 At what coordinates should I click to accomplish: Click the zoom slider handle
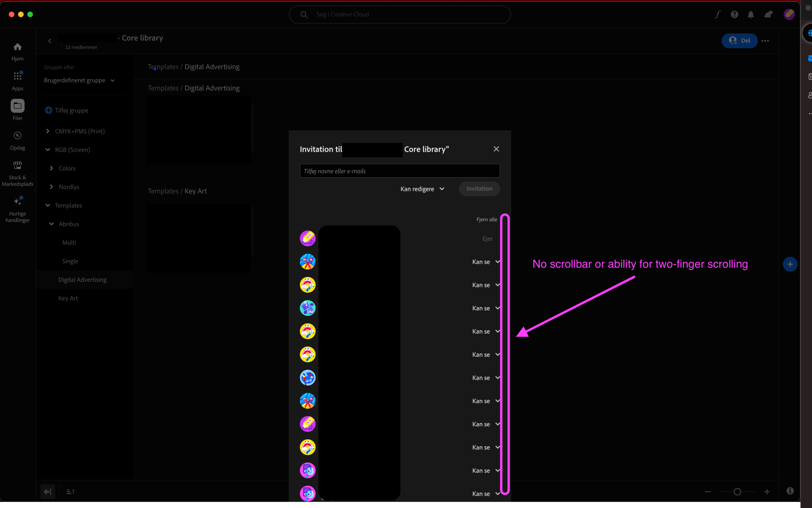(x=737, y=492)
